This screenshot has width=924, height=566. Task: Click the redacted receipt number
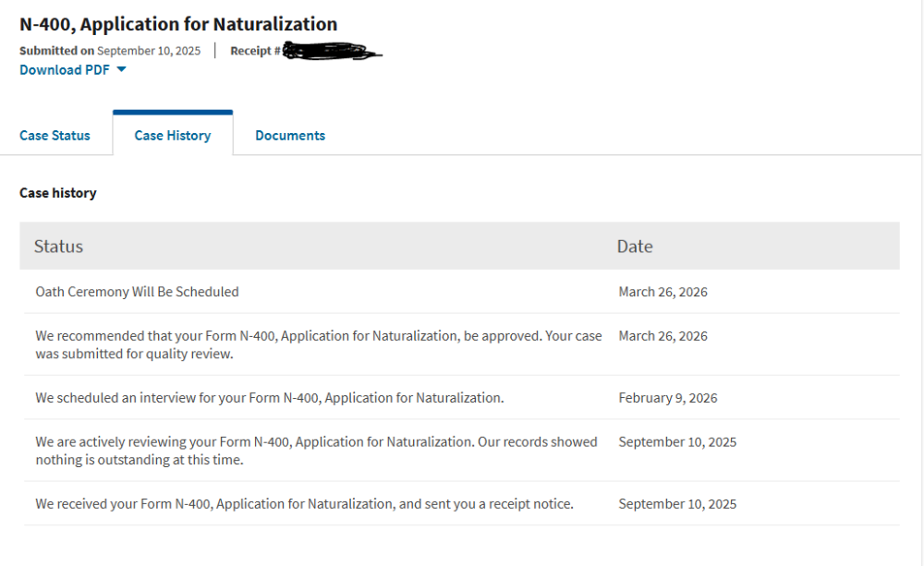pyautogui.click(x=333, y=51)
